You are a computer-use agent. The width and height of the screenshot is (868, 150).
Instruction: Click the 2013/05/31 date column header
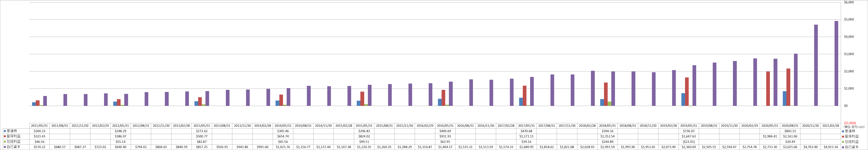click(x=202, y=126)
